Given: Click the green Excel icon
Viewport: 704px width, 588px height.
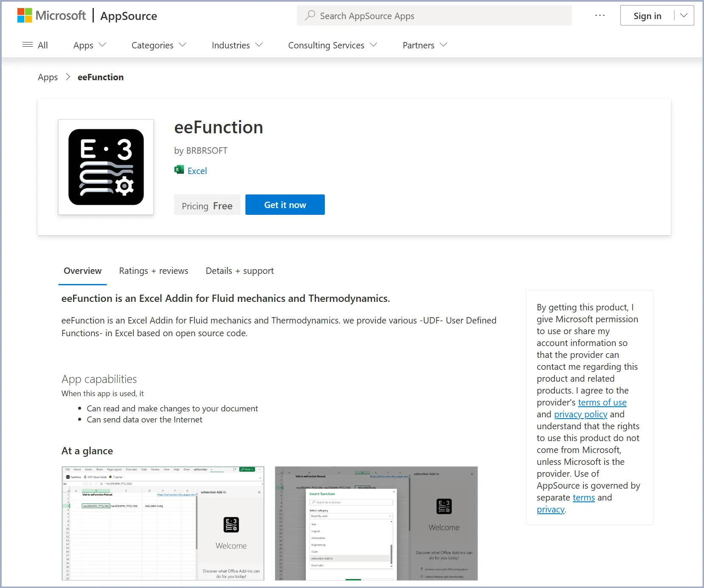Looking at the screenshot, I should (x=179, y=170).
